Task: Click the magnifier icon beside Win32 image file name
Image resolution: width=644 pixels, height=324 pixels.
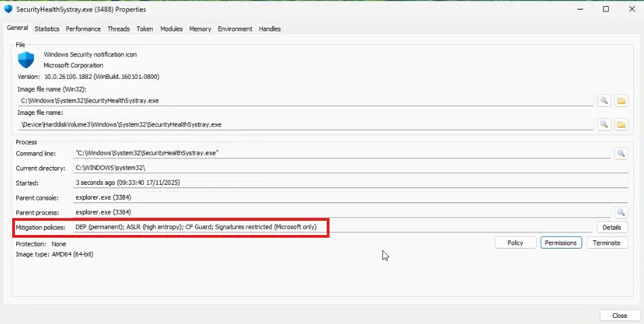Action: 603,101
